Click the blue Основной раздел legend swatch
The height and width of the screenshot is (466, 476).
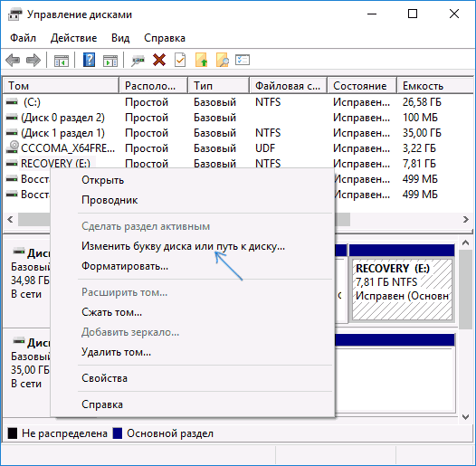click(x=117, y=433)
